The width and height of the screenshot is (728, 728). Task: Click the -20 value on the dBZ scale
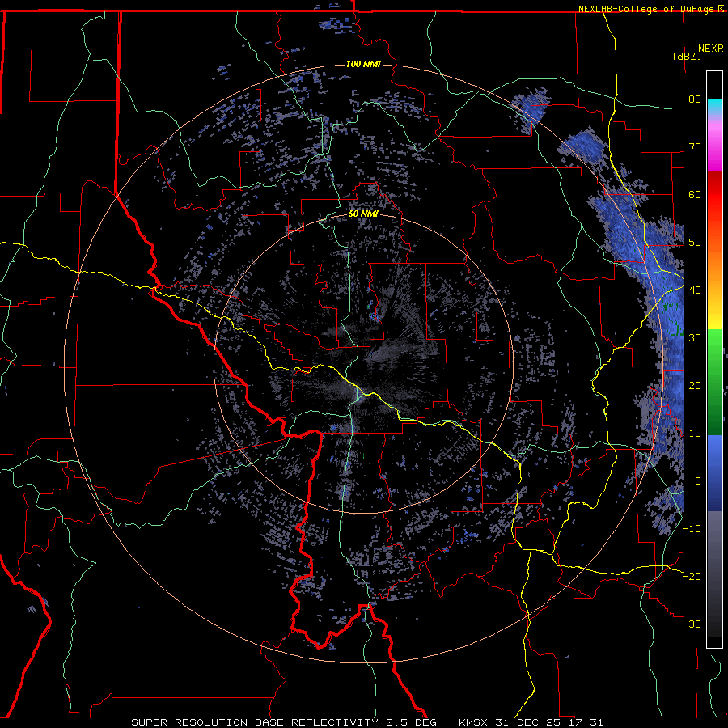(692, 576)
